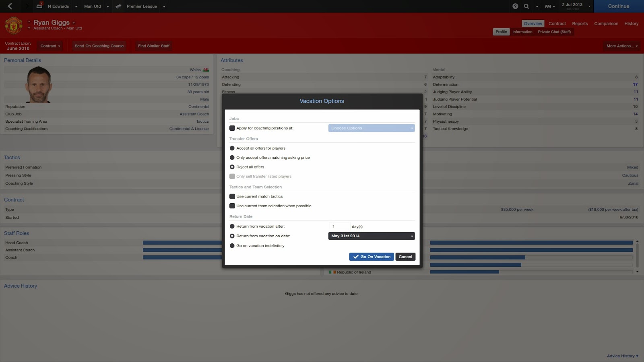Expand the N Edwards manager menu
The height and width of the screenshot is (362, 644).
point(76,7)
